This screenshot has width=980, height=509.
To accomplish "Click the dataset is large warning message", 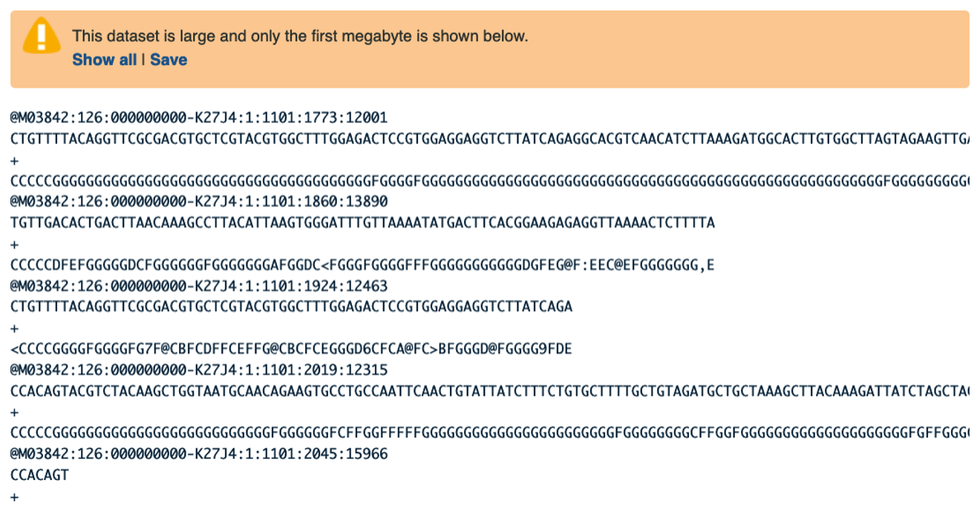I will 300,36.
